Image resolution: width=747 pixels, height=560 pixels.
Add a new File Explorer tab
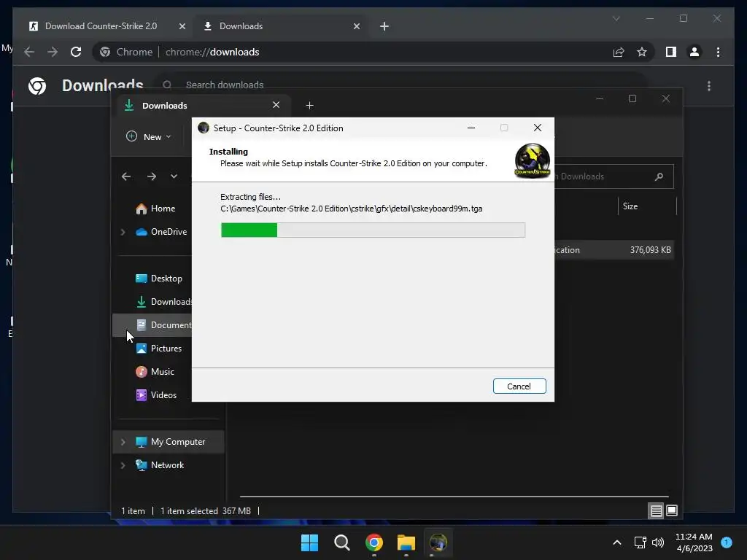(x=309, y=105)
